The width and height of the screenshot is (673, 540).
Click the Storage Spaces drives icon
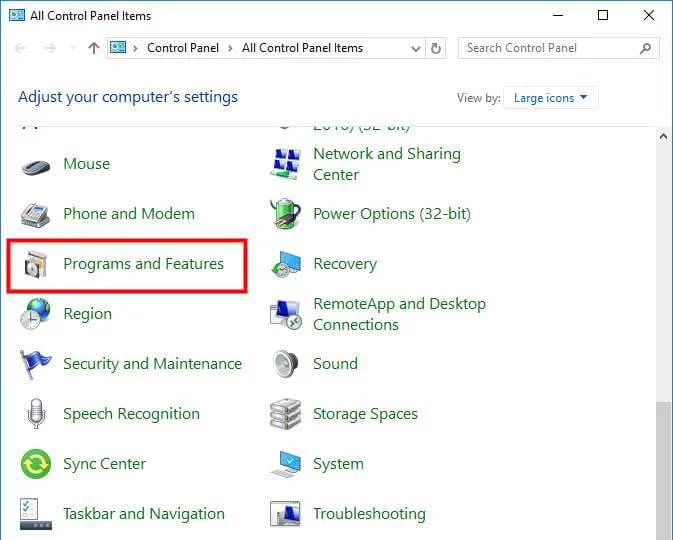point(285,414)
